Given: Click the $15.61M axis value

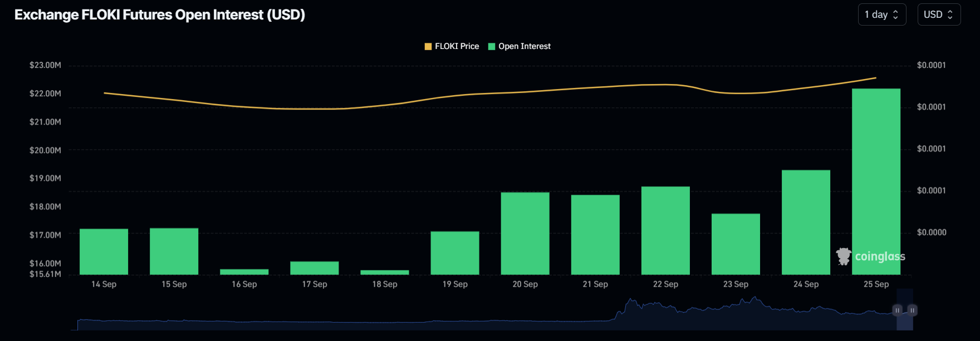Looking at the screenshot, I should [x=45, y=274].
